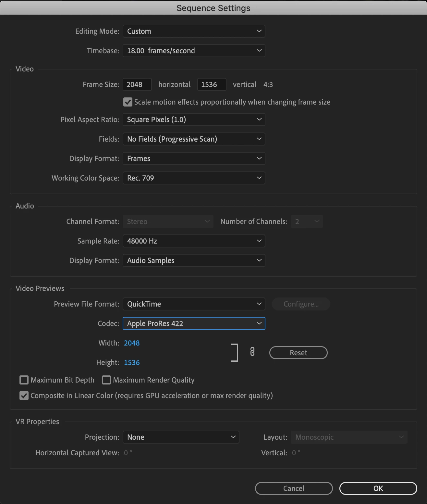The image size is (427, 504).
Task: Open the Timebase frames/second dropdown
Action: click(x=194, y=51)
